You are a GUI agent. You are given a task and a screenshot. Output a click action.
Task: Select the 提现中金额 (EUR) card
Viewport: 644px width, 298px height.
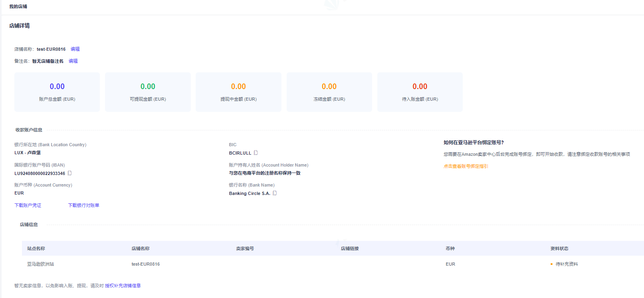[x=238, y=92]
